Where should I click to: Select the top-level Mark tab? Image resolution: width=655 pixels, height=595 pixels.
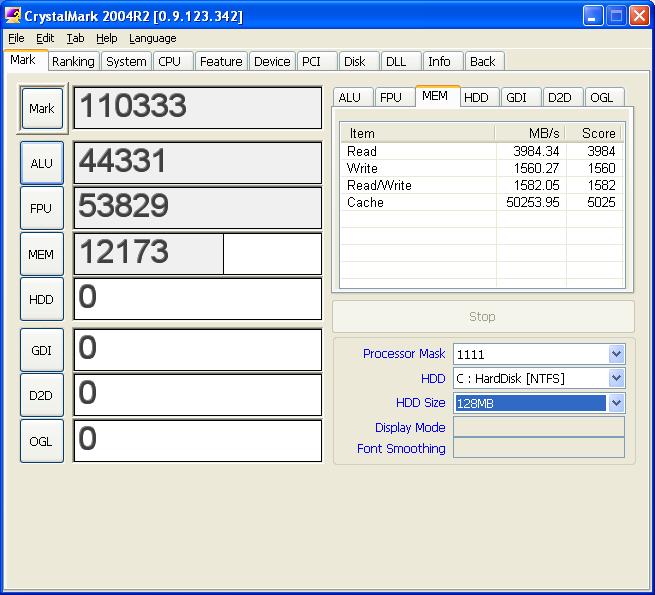26,60
